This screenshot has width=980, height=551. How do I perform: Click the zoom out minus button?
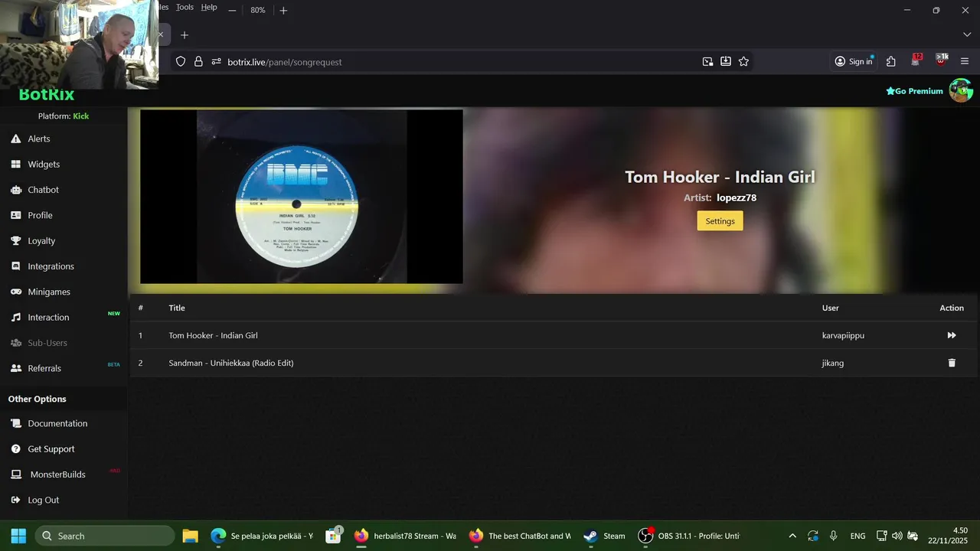pos(232,11)
